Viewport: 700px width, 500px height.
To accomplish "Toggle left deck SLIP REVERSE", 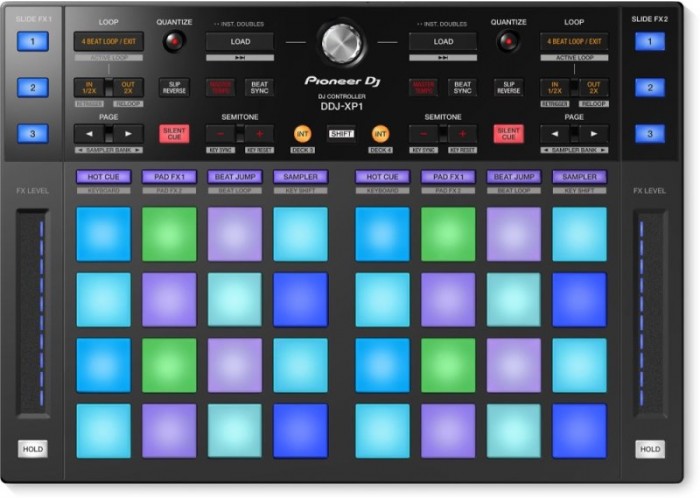I will (x=174, y=88).
